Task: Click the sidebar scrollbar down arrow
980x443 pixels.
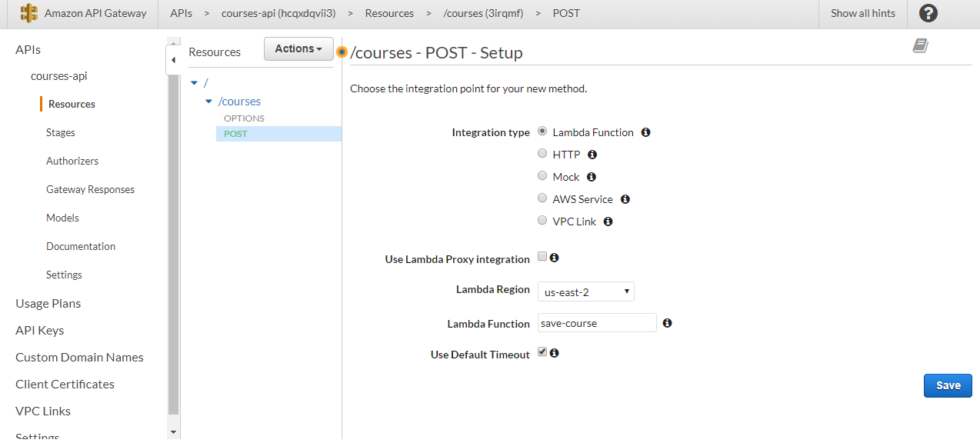Action: click(173, 432)
